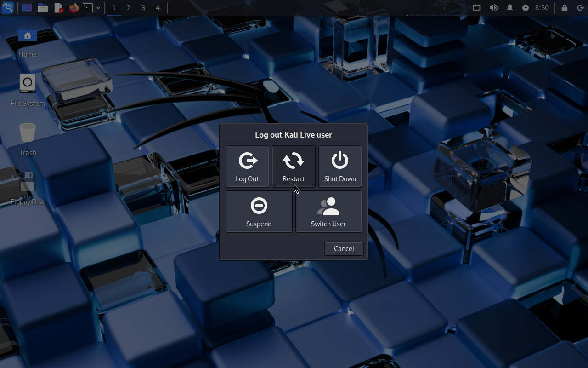Click the show desktop panel icon
This screenshot has width=588, height=368.
(27, 8)
